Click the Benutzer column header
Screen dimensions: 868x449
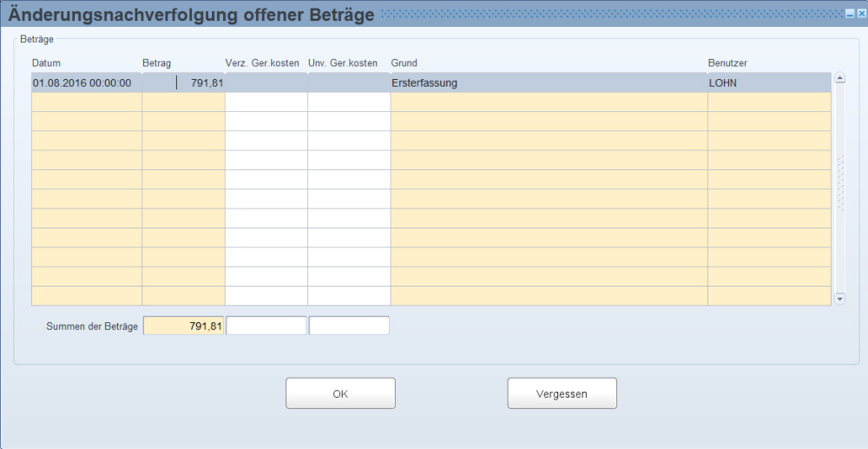click(727, 63)
